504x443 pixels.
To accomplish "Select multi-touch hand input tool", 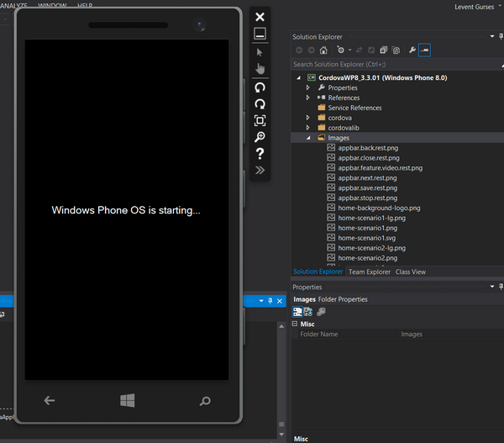I will [x=260, y=69].
